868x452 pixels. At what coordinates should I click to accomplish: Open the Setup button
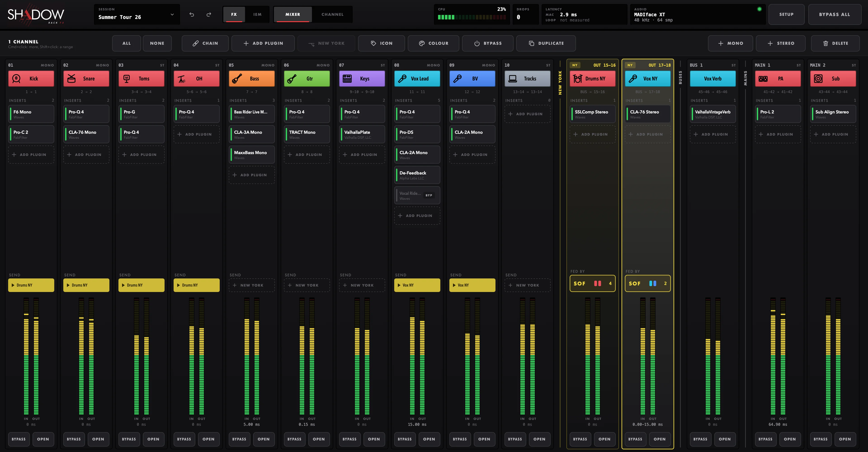(786, 14)
